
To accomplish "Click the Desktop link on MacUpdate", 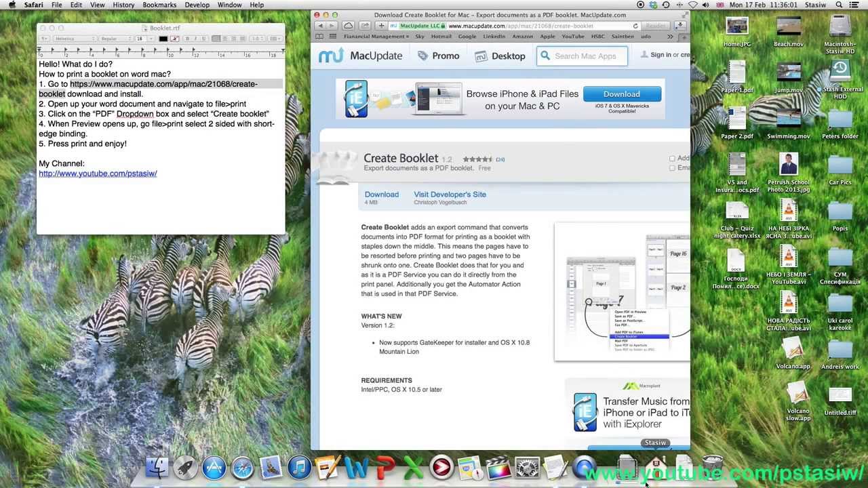I will click(500, 56).
